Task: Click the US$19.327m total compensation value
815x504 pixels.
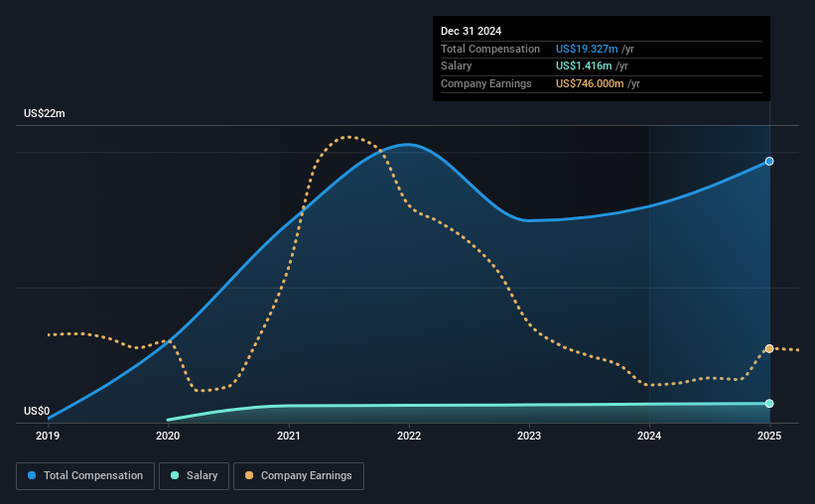Action: 587,49
